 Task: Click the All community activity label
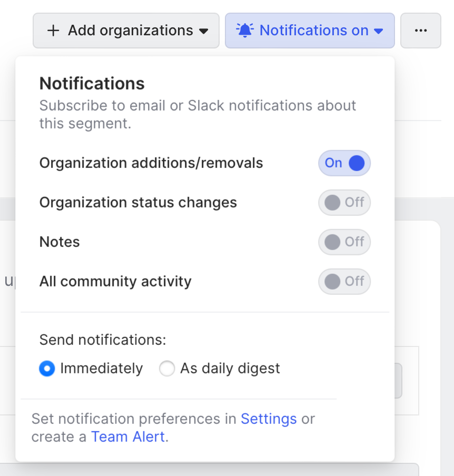115,282
